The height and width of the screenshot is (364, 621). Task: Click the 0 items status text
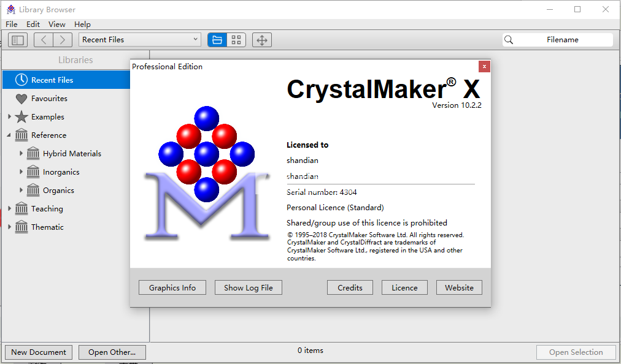coord(310,351)
